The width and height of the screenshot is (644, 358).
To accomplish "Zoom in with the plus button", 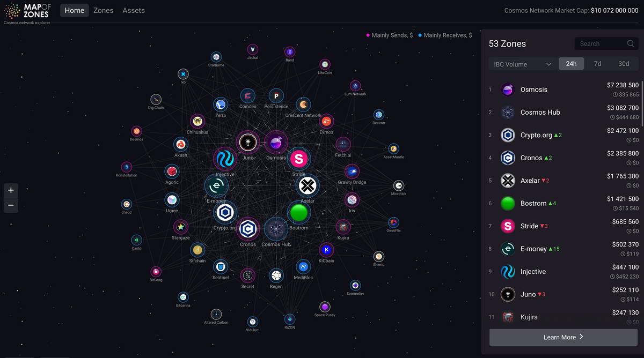I will (11, 190).
